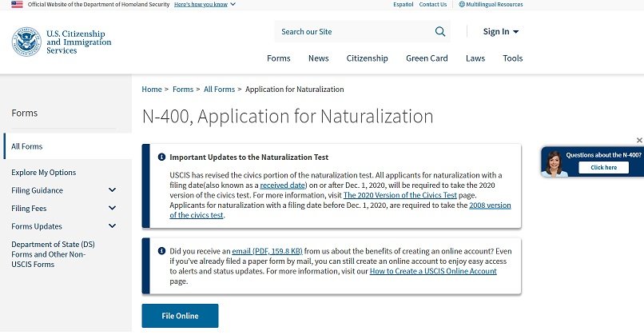Click the US flag icon in banner

click(x=17, y=4)
